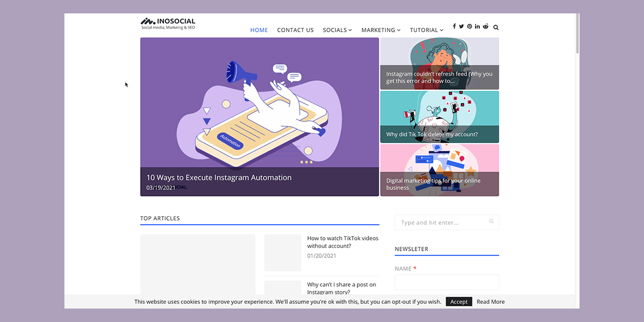The image size is (644, 322).
Task: Click thumbnail beside 'How to watch TikTok videos'
Action: click(283, 253)
